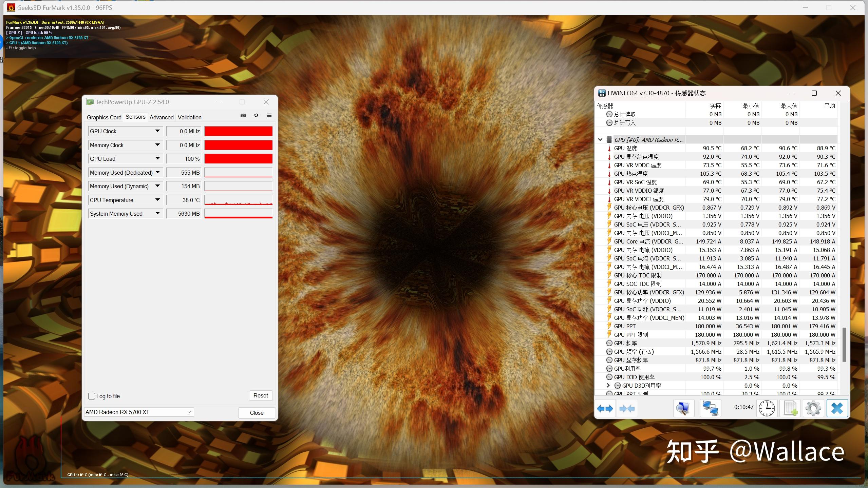Toggle Log to file checkbox in GPU-Z
868x488 pixels.
tap(92, 395)
